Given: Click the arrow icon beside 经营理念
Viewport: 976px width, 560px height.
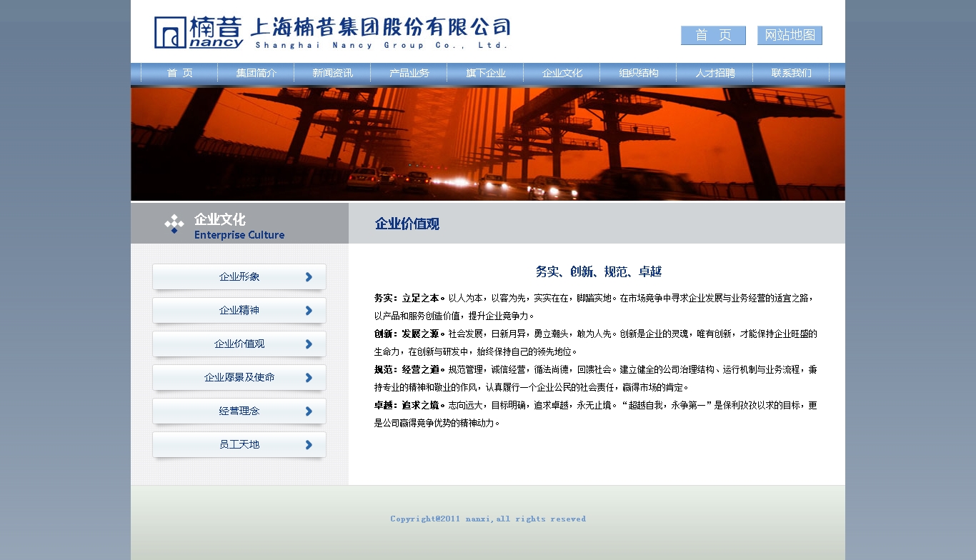Looking at the screenshot, I should 309,411.
